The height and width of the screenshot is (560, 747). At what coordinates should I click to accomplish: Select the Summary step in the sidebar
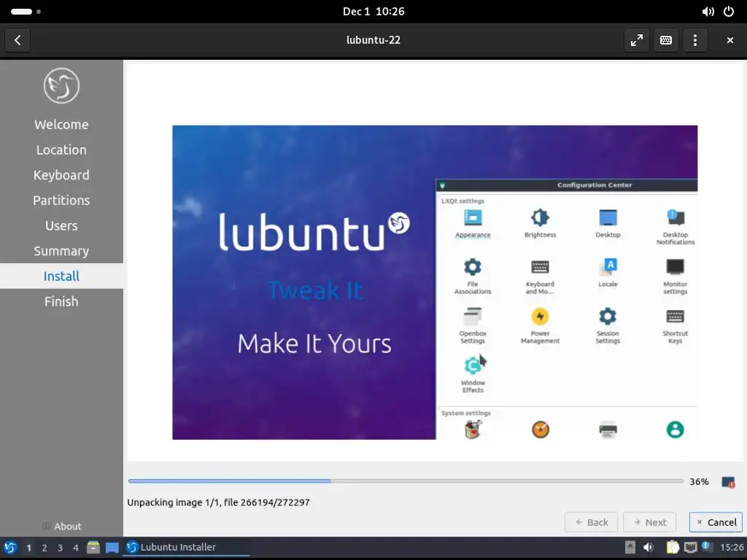click(61, 251)
